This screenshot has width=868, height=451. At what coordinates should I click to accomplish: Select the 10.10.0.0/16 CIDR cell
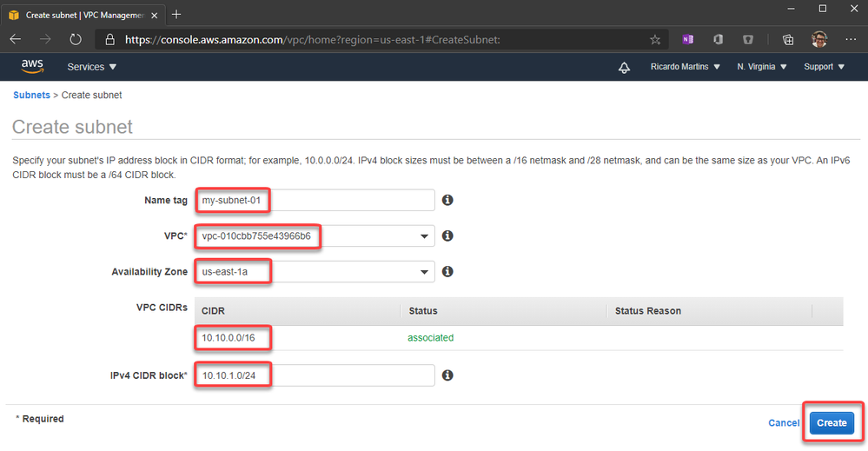[x=228, y=337]
